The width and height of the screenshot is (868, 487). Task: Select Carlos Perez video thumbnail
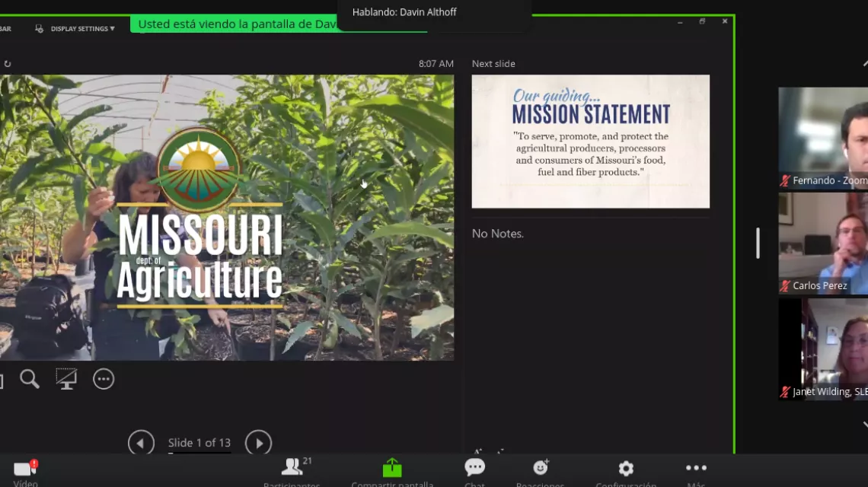[x=824, y=242]
